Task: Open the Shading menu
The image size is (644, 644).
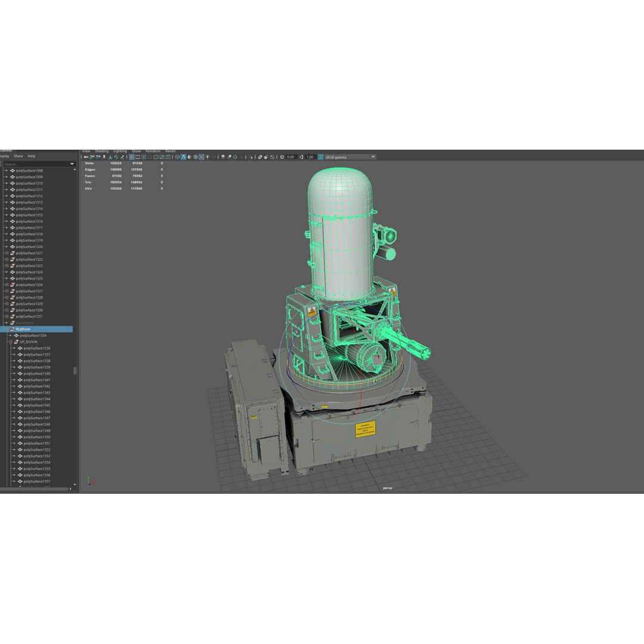Action: [102, 151]
